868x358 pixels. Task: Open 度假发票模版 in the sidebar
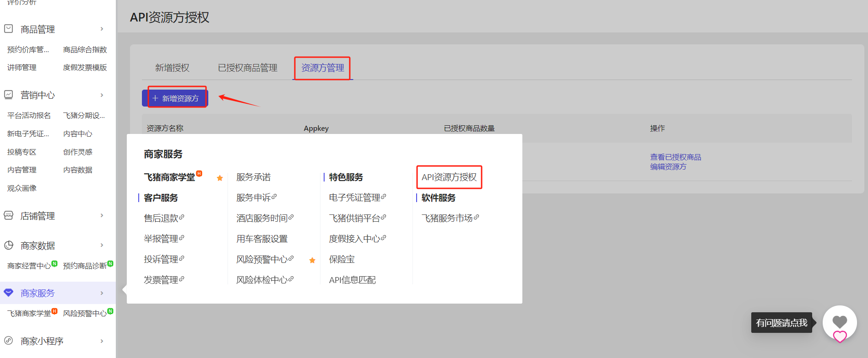(85, 67)
